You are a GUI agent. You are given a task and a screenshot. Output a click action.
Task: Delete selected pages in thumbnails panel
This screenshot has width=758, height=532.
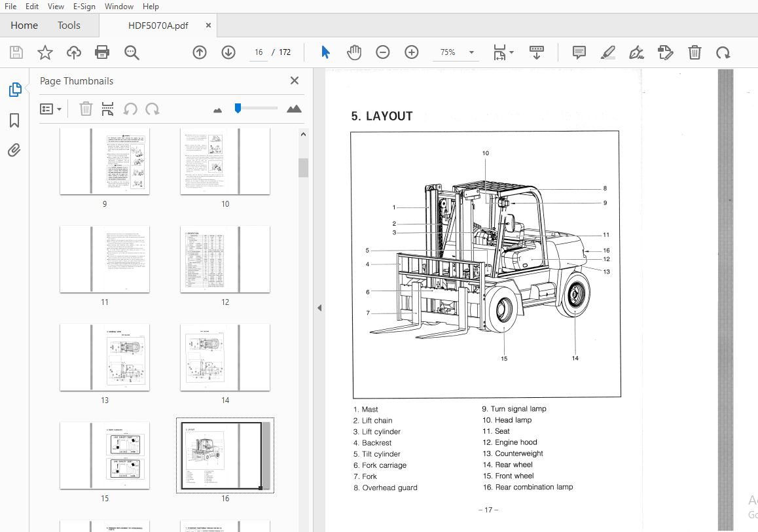(86, 109)
